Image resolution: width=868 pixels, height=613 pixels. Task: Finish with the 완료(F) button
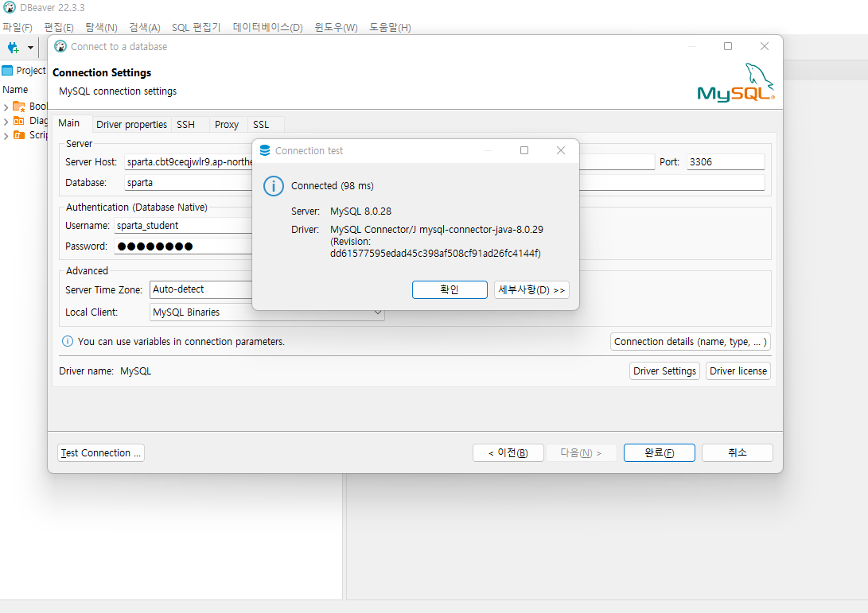(660, 453)
